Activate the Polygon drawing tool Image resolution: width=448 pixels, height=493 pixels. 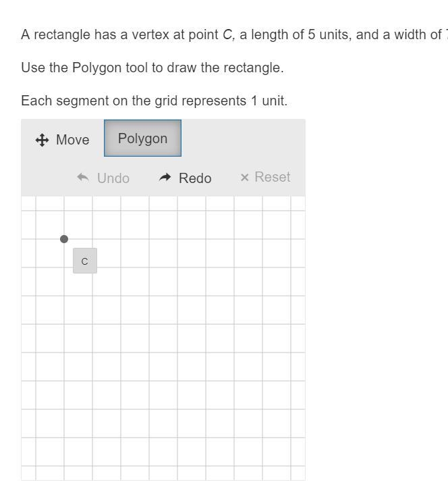pyautogui.click(x=142, y=138)
